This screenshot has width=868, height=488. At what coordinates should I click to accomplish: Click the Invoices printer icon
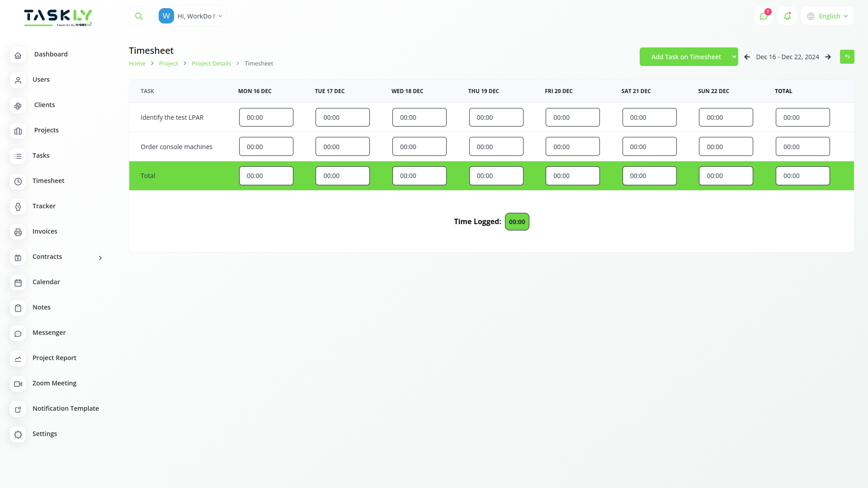18,232
